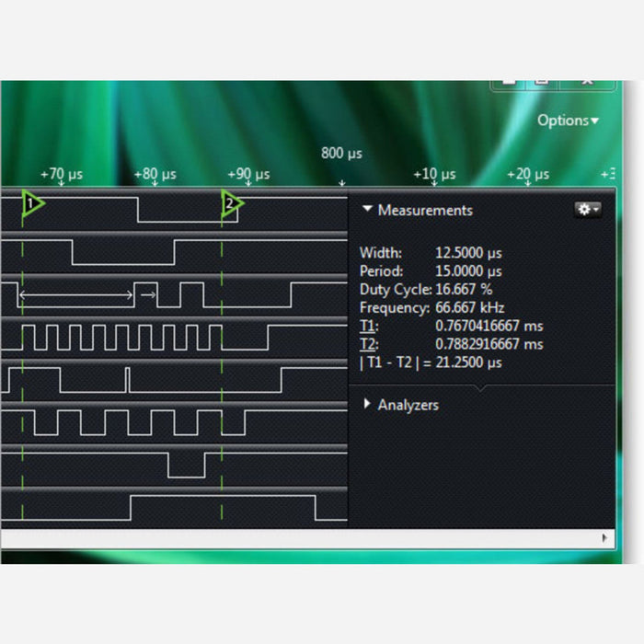
Task: Click the T2 marker link
Action: pyautogui.click(x=368, y=344)
